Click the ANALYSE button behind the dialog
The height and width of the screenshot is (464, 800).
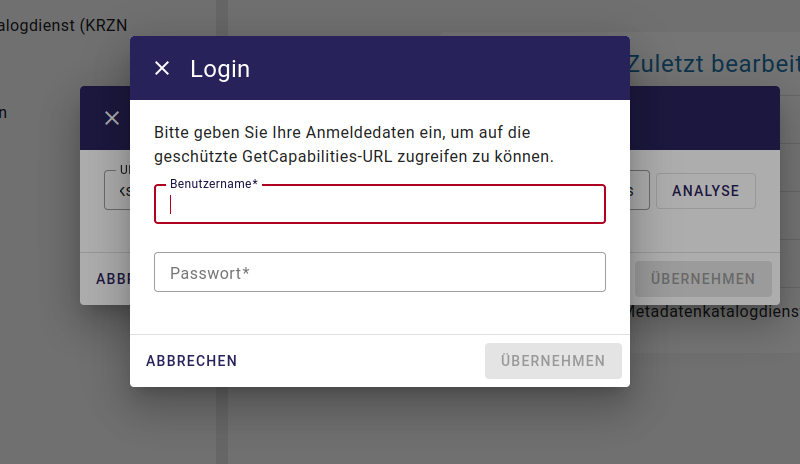pos(705,190)
